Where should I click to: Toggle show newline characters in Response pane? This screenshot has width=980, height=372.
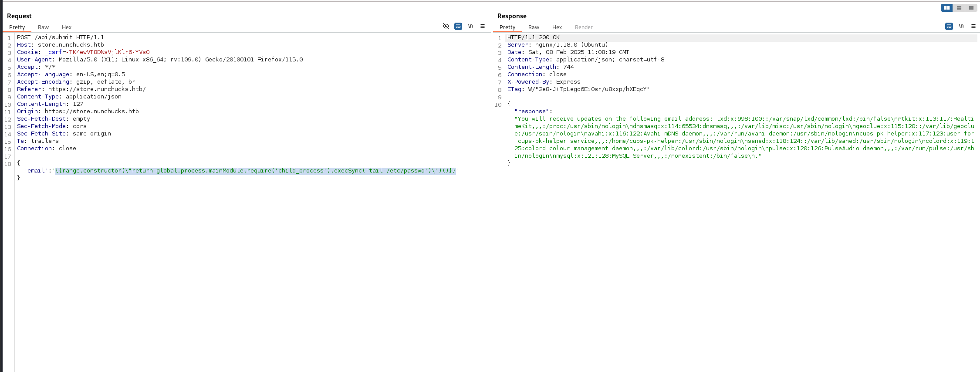coord(961,26)
